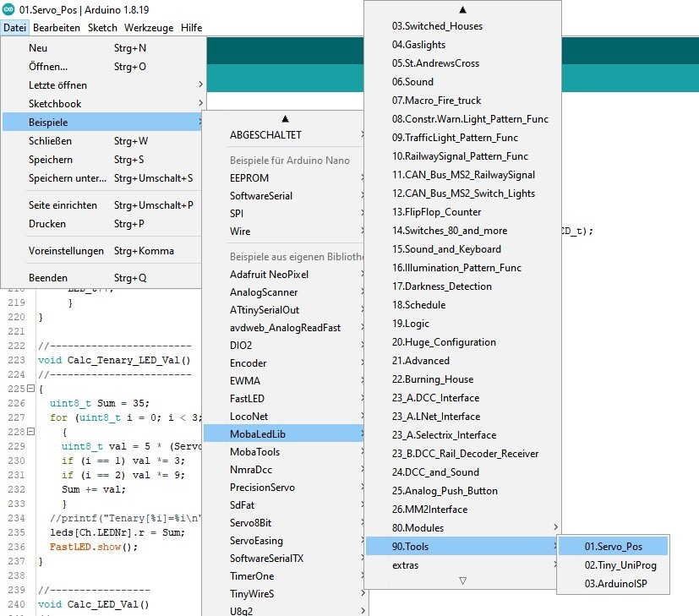Click the Arduino logo in the title bar
The width and height of the screenshot is (699, 616).
pyautogui.click(x=8, y=9)
